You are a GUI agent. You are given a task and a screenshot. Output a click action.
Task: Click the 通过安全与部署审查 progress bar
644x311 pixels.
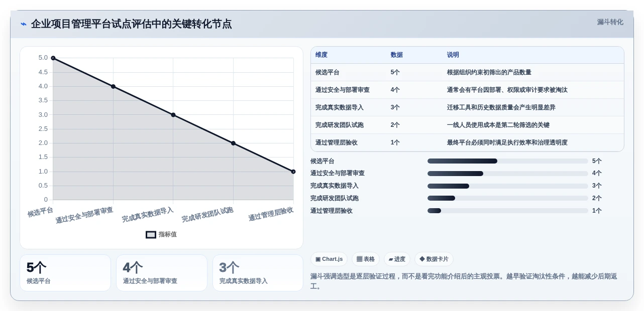pos(507,174)
